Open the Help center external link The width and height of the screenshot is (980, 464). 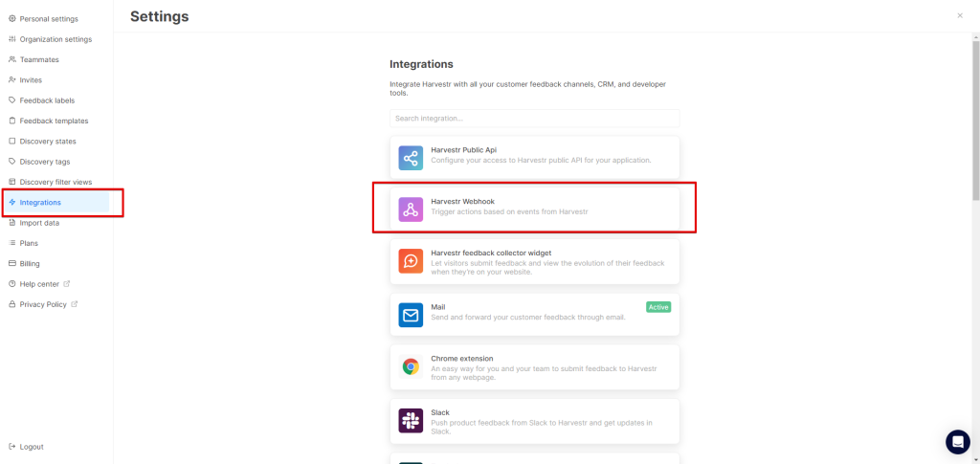(39, 284)
